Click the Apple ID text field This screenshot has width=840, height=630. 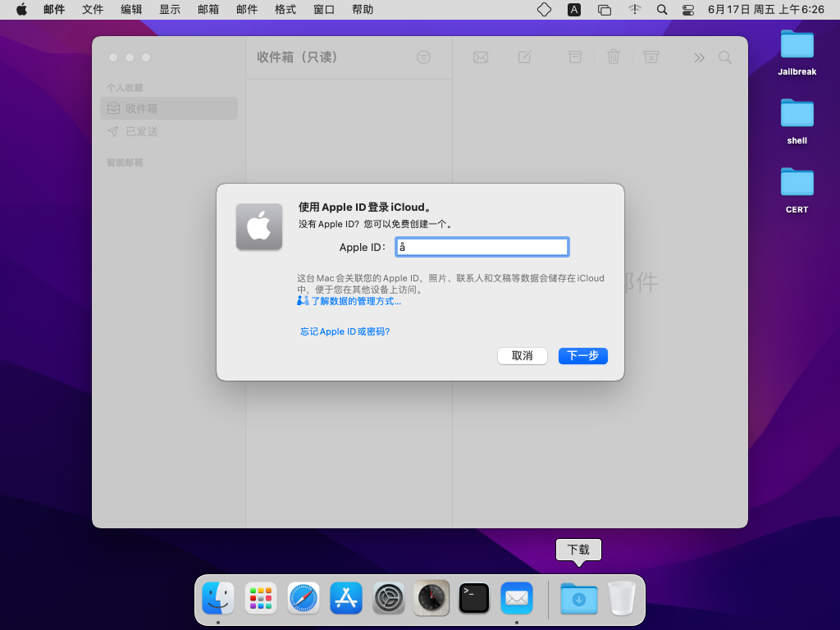pos(482,247)
